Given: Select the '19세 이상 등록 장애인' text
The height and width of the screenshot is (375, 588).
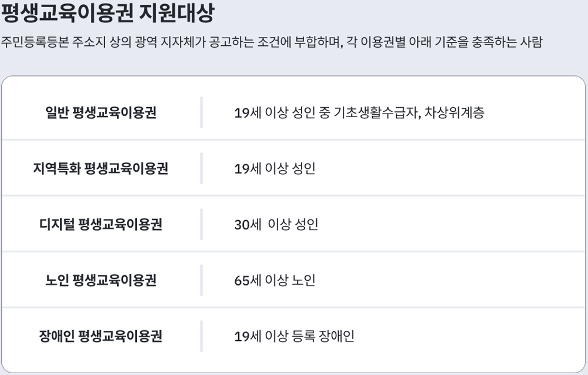Looking at the screenshot, I should 295,336.
